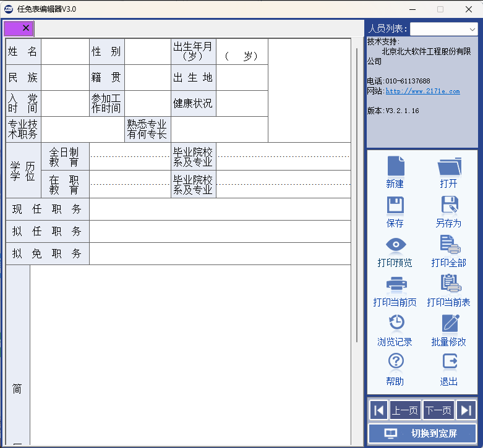This screenshot has width=483, height=448.
Task: Open 浏览记录 browsing history icon
Action: point(396,322)
